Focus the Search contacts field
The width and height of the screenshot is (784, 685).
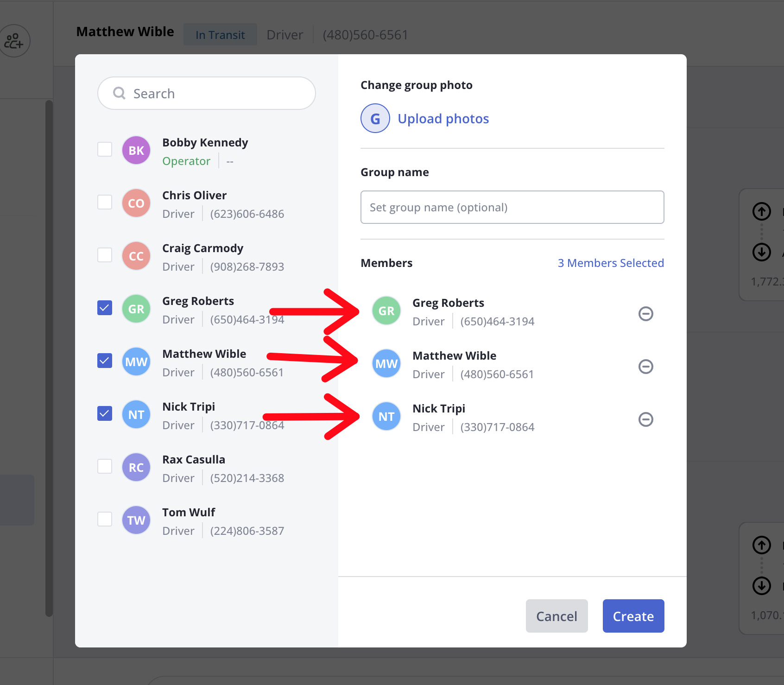[207, 93]
